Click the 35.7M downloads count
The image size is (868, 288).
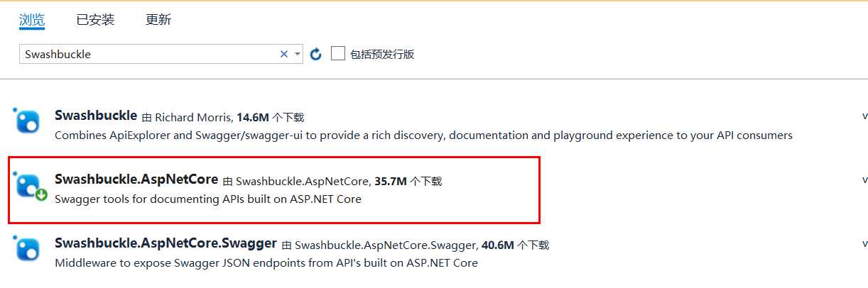[x=391, y=182]
